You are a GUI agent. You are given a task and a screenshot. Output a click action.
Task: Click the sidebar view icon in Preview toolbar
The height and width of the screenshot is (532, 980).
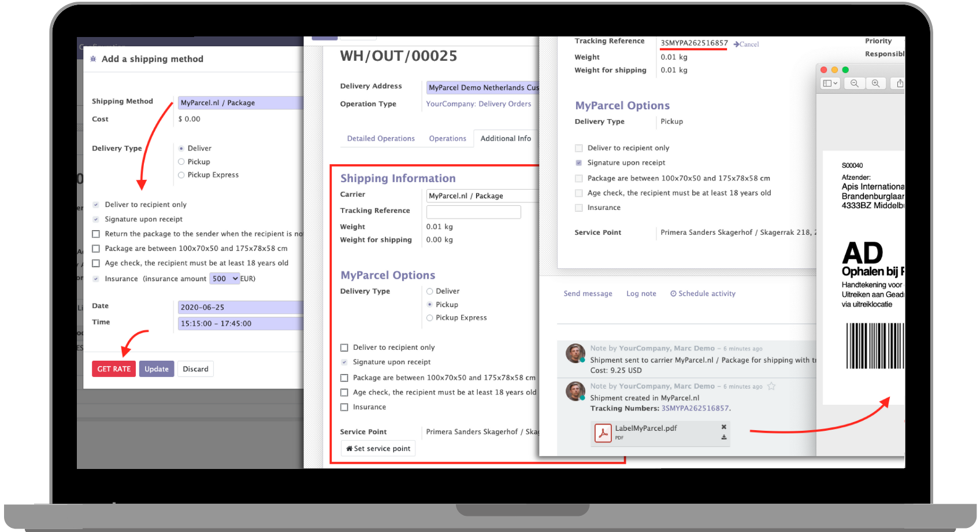pyautogui.click(x=830, y=83)
